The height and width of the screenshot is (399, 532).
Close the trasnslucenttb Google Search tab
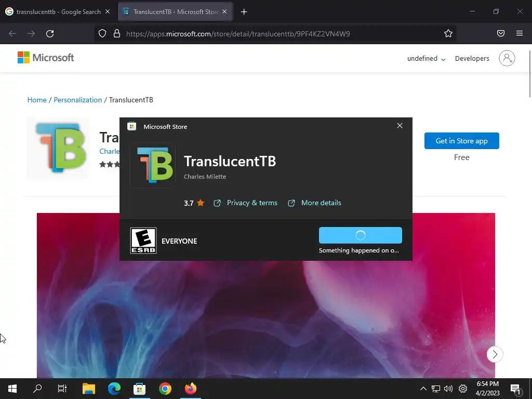[x=107, y=11]
